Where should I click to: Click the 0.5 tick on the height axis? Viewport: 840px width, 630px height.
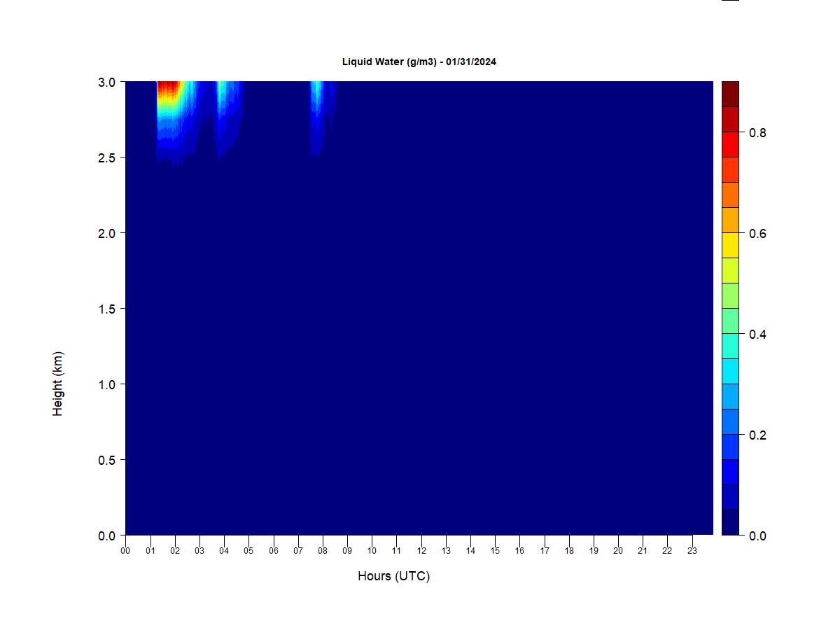[107, 460]
